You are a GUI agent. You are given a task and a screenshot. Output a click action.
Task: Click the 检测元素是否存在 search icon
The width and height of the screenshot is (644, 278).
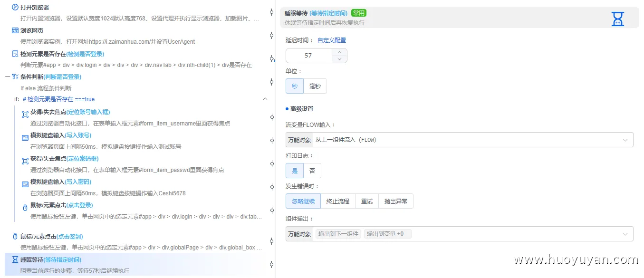pyautogui.click(x=15, y=54)
